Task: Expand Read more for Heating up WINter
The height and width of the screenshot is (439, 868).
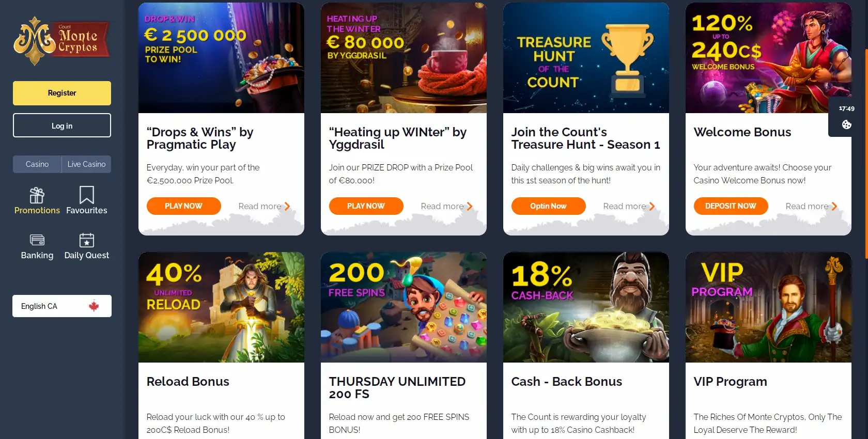Action: pos(446,207)
